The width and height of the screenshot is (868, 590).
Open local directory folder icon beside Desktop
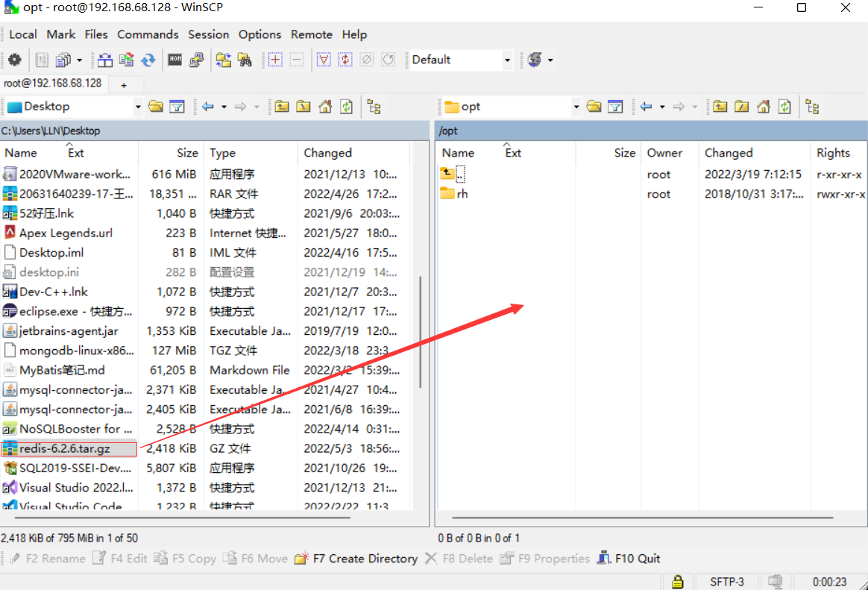(156, 106)
